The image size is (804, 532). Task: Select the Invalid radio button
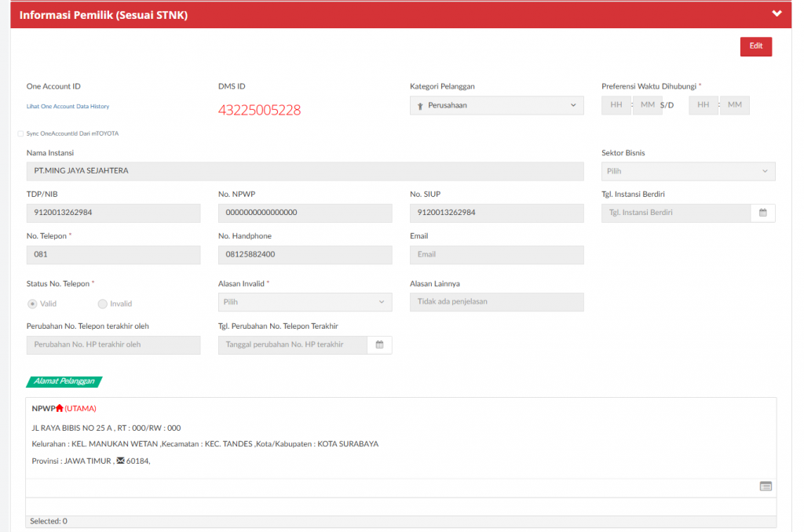(103, 304)
